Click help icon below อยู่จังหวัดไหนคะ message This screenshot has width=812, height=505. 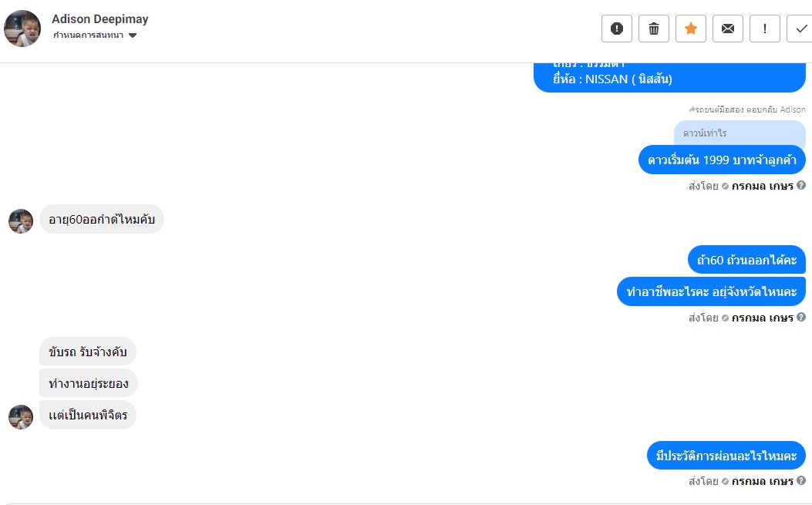click(x=801, y=317)
